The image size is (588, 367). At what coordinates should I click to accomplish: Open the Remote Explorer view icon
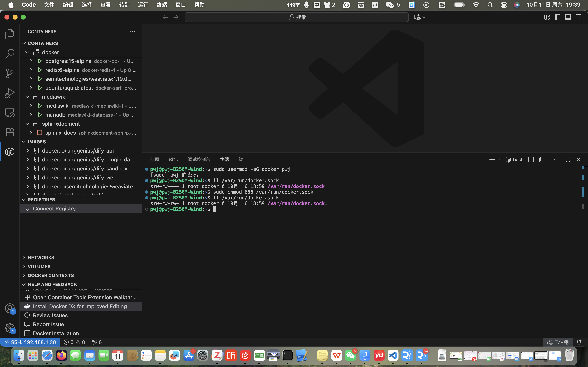pos(10,113)
